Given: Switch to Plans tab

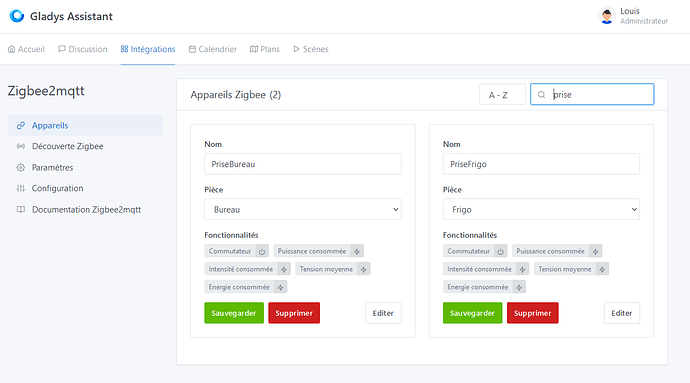Looking at the screenshot, I should 264,49.
